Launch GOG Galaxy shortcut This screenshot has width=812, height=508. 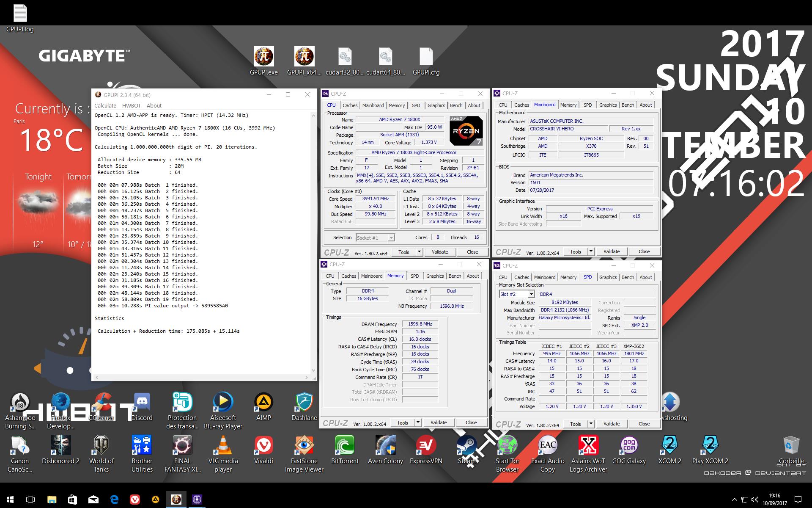629,450
